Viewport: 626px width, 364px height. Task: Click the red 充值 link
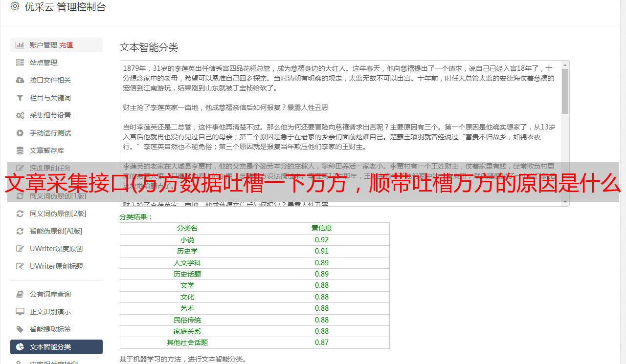pyautogui.click(x=67, y=45)
